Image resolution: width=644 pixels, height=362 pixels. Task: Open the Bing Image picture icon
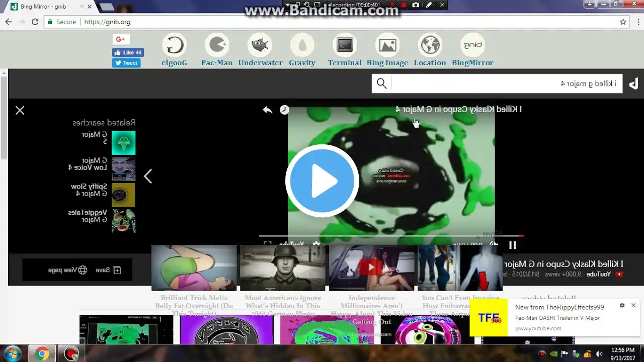pos(387,46)
